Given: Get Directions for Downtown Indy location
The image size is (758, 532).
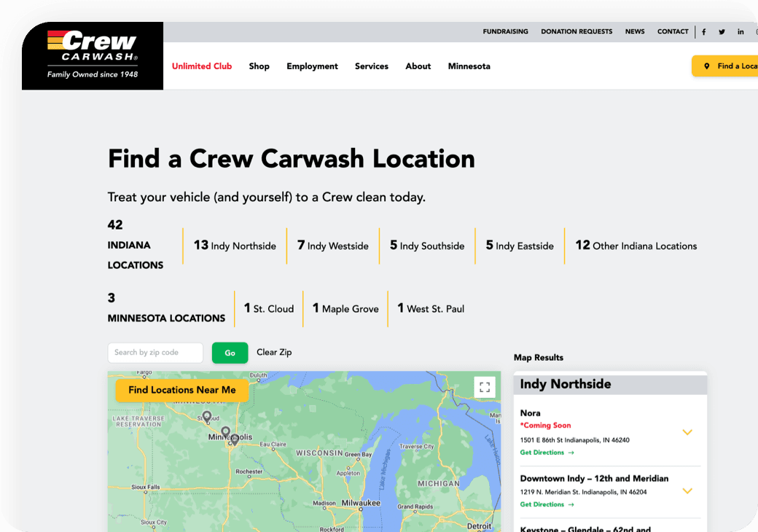Looking at the screenshot, I should (x=547, y=504).
